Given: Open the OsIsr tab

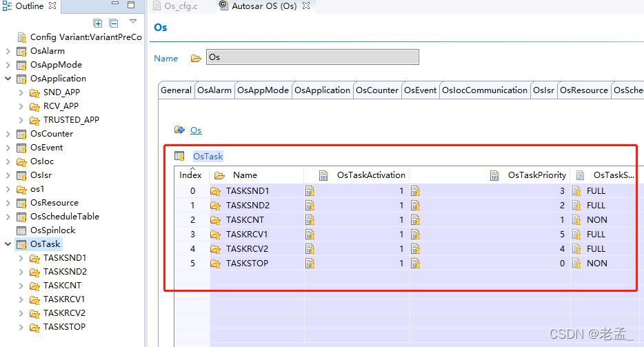Looking at the screenshot, I should tap(543, 90).
